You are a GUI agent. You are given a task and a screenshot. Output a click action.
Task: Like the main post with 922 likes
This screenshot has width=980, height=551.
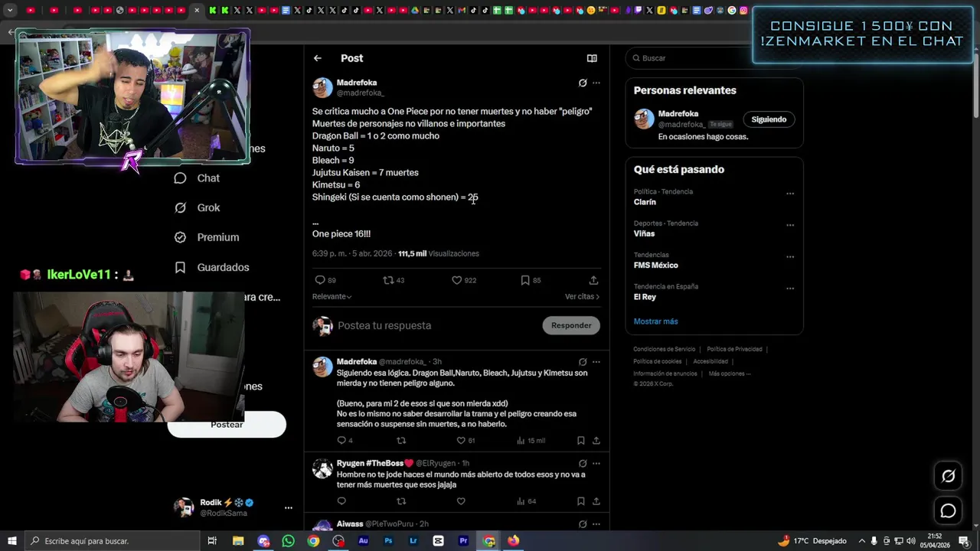464,280
